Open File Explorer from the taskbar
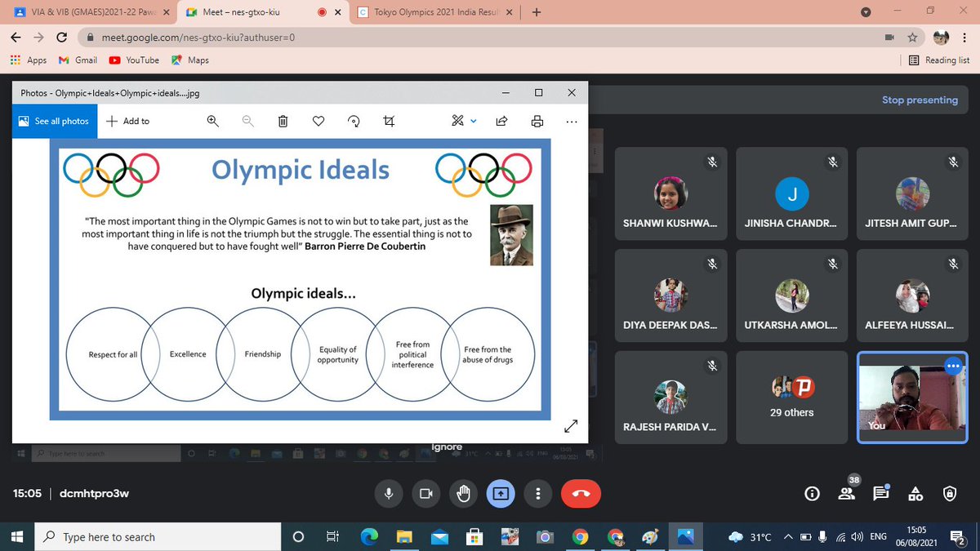Screen dimensions: 980x551 [x=404, y=536]
